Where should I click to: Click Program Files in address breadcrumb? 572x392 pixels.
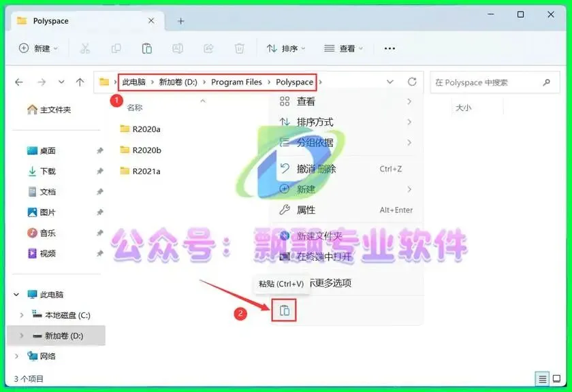coord(236,82)
